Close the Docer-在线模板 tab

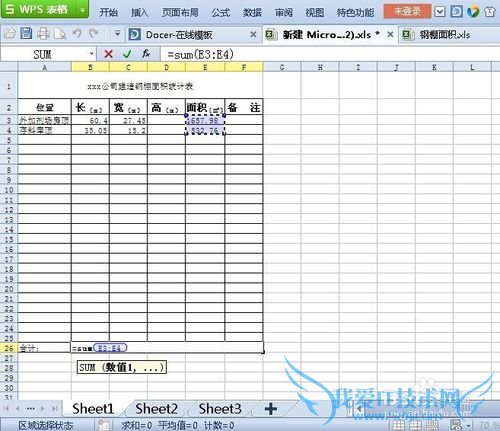pos(253,34)
